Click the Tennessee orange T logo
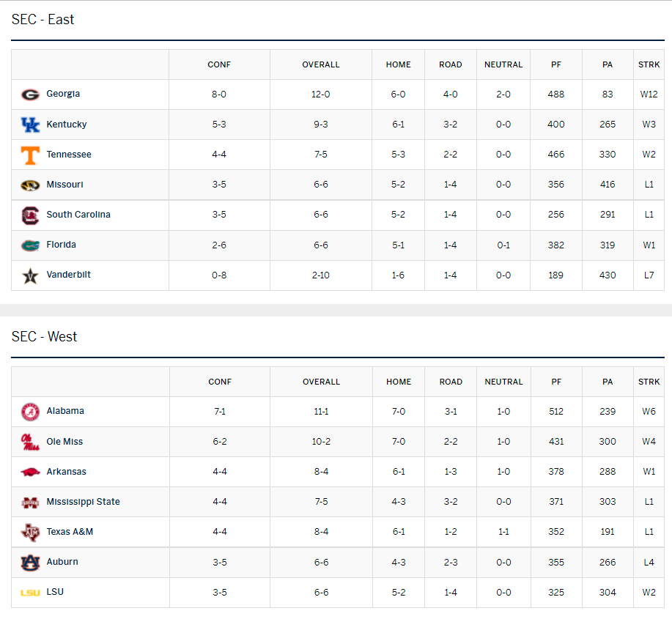 tap(30, 155)
